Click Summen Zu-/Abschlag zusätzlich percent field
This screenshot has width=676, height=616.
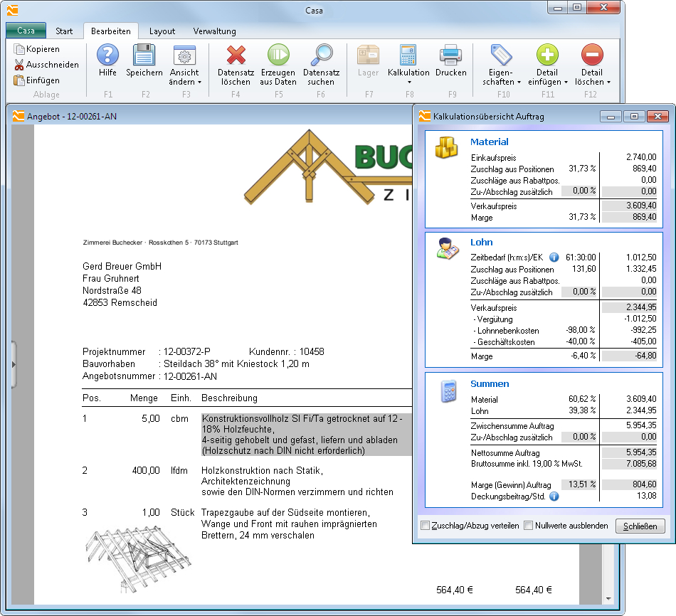coord(580,437)
